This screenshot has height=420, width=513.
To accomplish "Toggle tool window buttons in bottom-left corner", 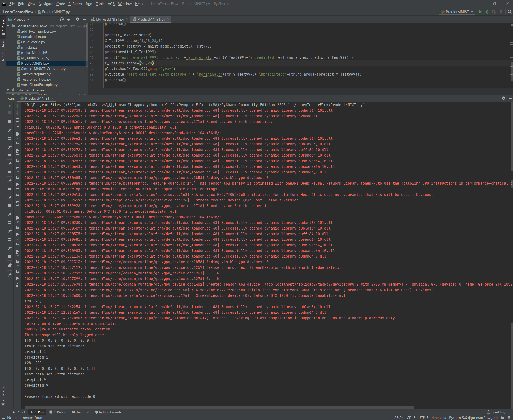I will point(3,418).
